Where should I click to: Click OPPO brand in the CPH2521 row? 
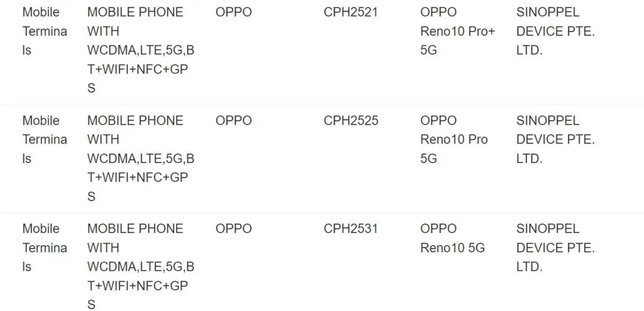tap(233, 12)
